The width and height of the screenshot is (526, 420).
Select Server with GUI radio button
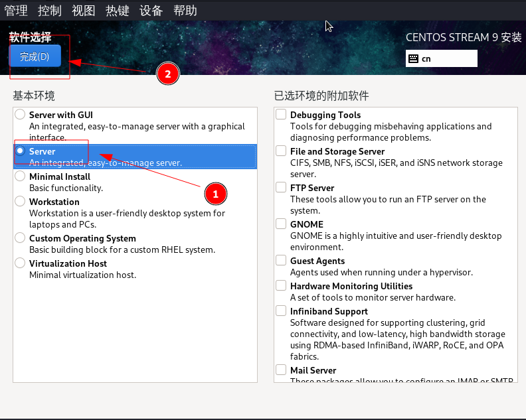20,114
